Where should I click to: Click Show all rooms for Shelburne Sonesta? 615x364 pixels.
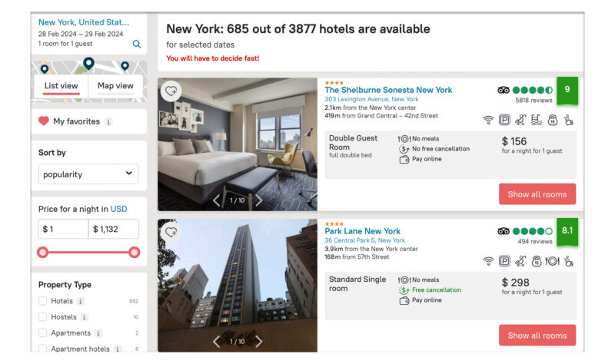[537, 194]
